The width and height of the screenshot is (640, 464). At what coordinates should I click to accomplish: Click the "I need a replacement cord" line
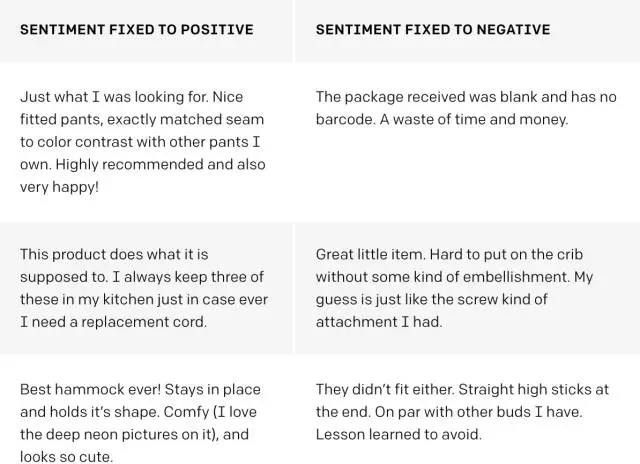tap(112, 321)
